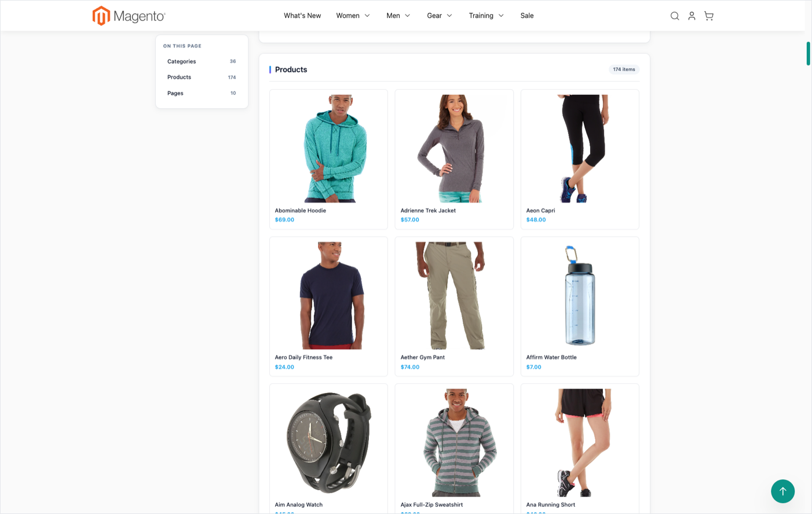Open the Abominable Hoodie product link
Image resolution: width=812 pixels, height=514 pixels.
pyautogui.click(x=300, y=210)
